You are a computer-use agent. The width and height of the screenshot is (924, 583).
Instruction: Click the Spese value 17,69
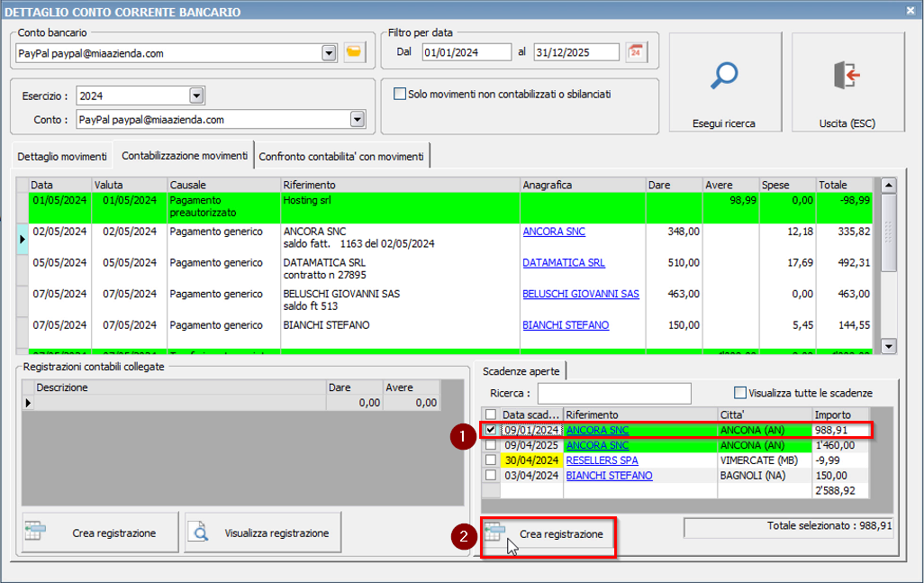[801, 263]
